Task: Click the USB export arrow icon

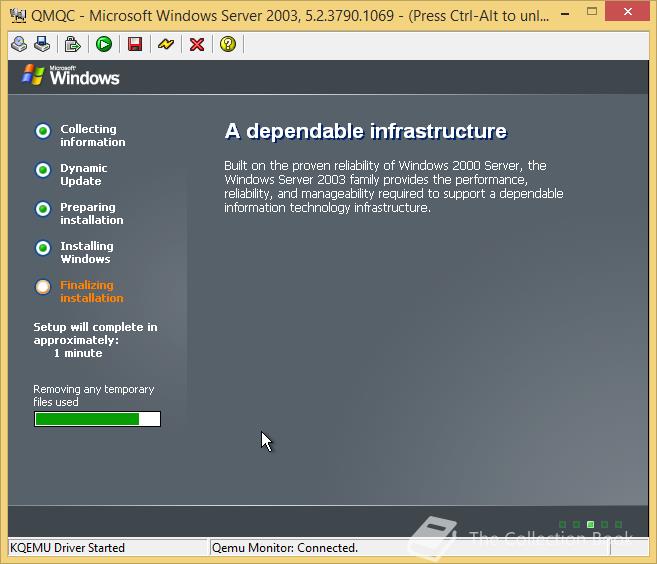Action: tap(72, 44)
